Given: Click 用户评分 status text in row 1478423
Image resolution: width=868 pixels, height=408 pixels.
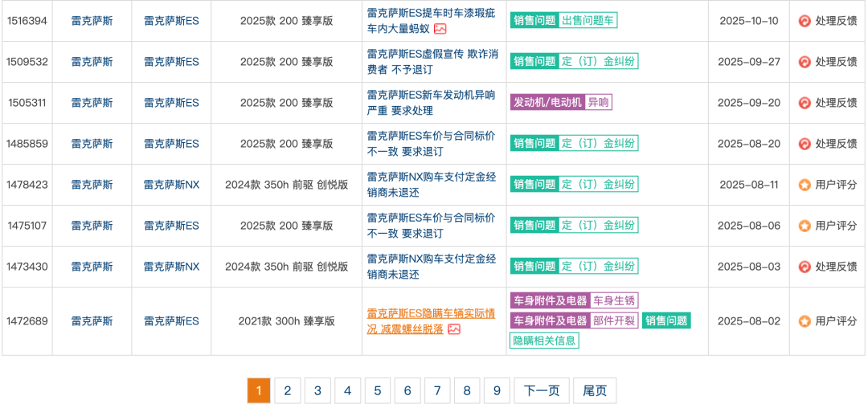Looking at the screenshot, I should [x=836, y=185].
